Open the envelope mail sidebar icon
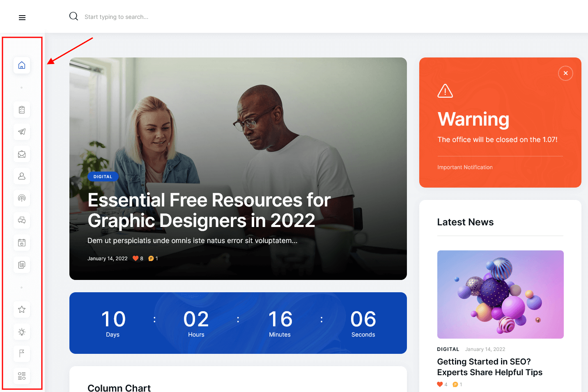This screenshot has width=588, height=392. pyautogui.click(x=22, y=154)
